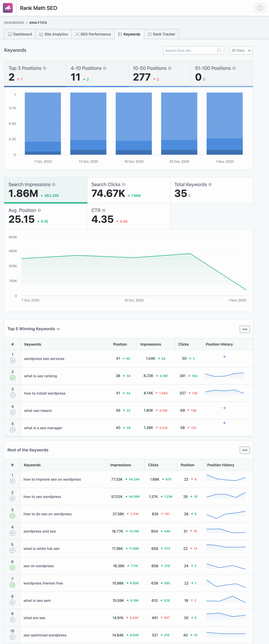269x644 pixels.
Task: Untrack keyword 'what is seo ranking' check icon
Action: pos(13,378)
